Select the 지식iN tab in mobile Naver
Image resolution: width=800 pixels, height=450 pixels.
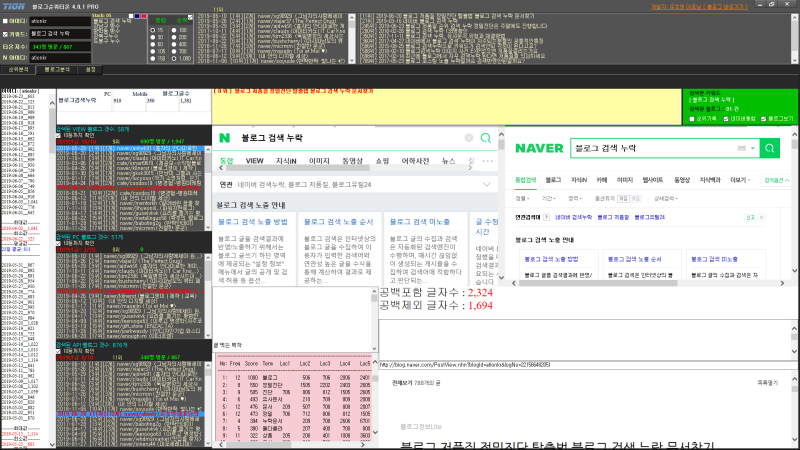[x=286, y=161]
